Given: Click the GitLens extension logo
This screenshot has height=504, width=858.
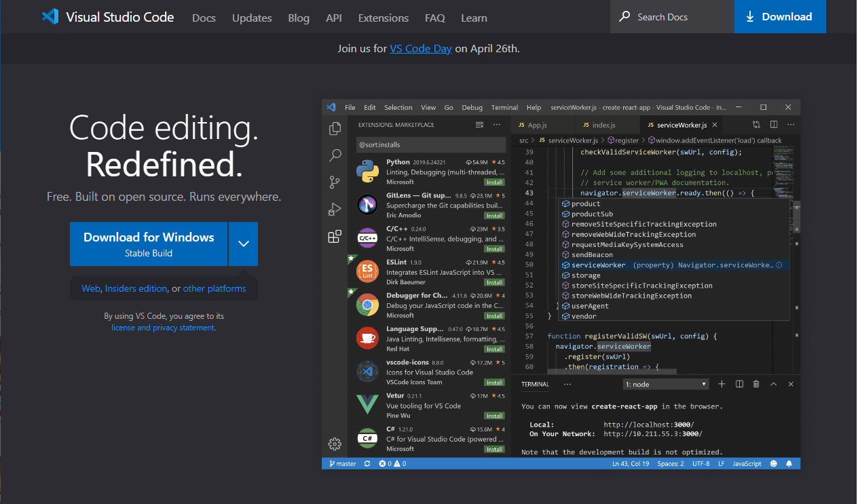Looking at the screenshot, I should click(x=367, y=206).
